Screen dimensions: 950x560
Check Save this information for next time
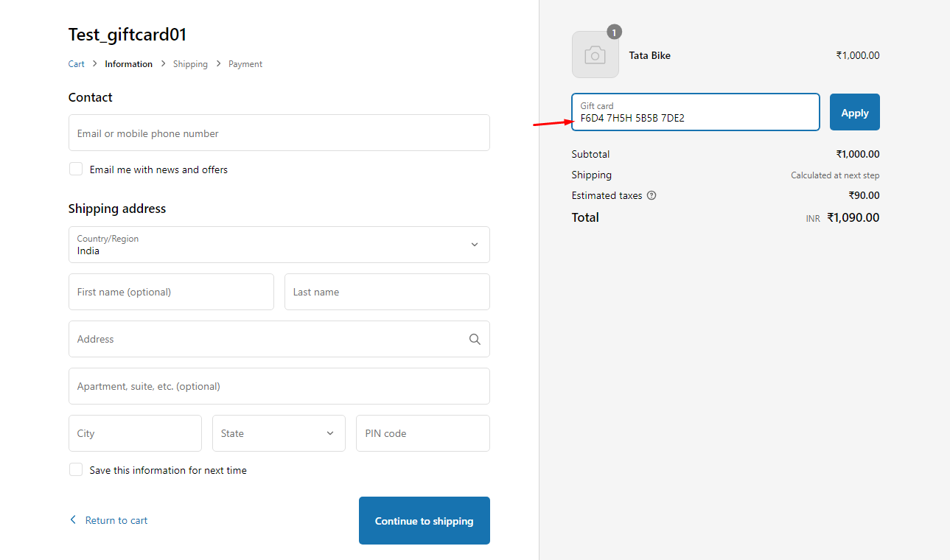point(76,470)
